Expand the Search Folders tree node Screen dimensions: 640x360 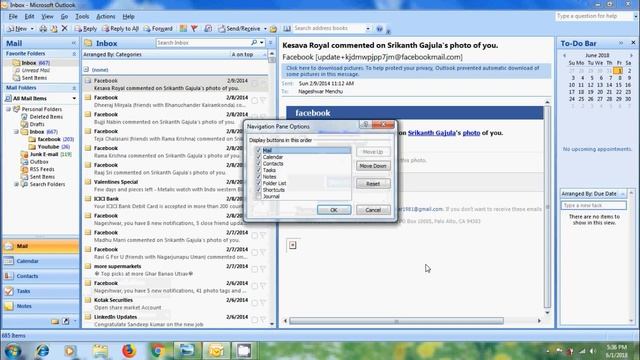[16, 184]
